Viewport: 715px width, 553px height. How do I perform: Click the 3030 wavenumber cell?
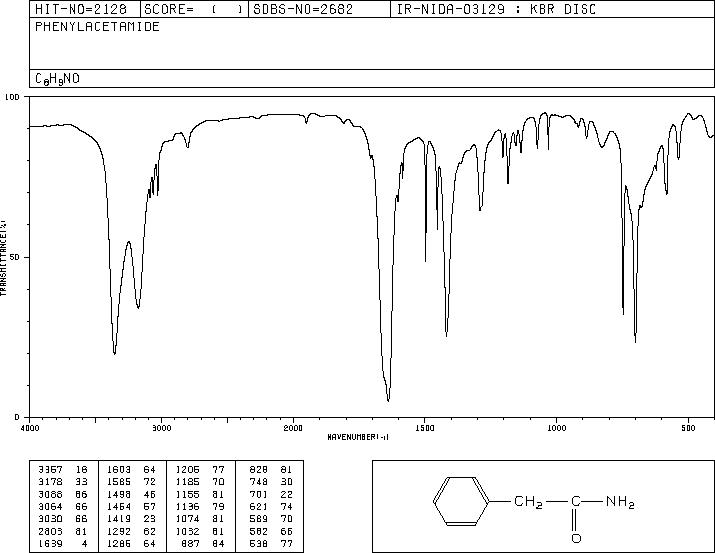point(50,519)
